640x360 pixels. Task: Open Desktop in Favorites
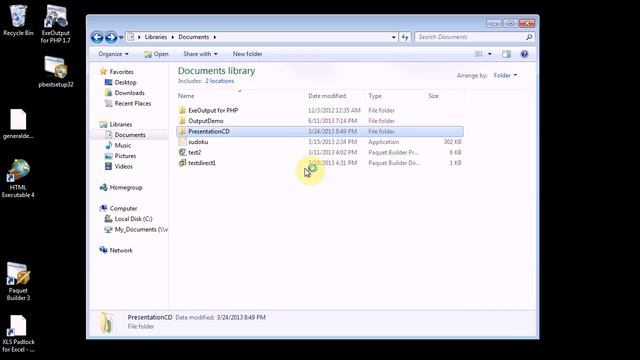[x=125, y=82]
